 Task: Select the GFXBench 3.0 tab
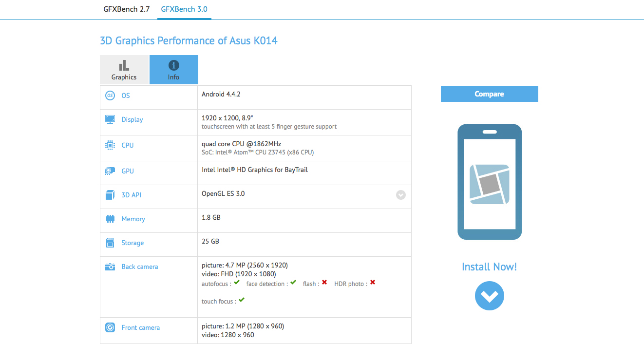pyautogui.click(x=184, y=9)
